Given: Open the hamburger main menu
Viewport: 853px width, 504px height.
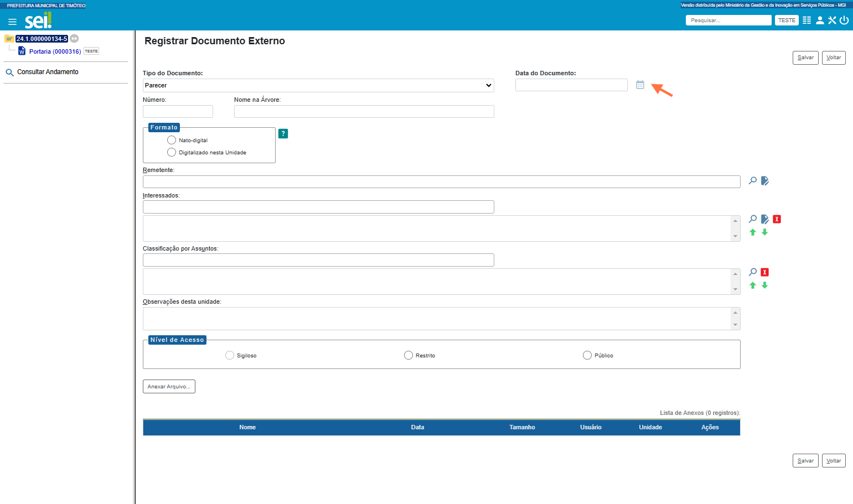Looking at the screenshot, I should tap(12, 22).
